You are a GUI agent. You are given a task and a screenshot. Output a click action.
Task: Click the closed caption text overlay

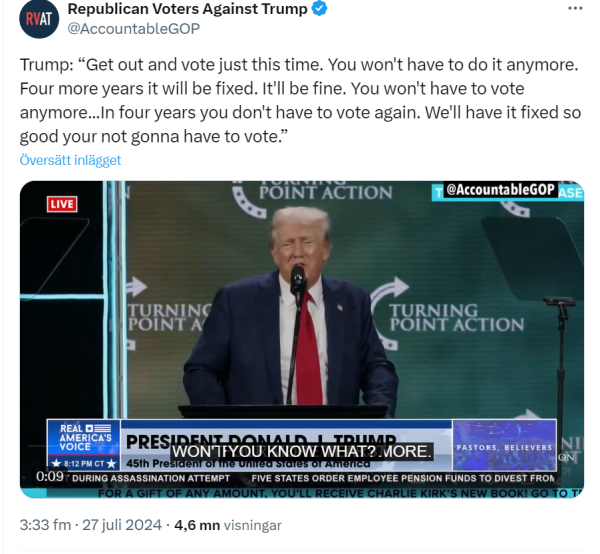(302, 451)
